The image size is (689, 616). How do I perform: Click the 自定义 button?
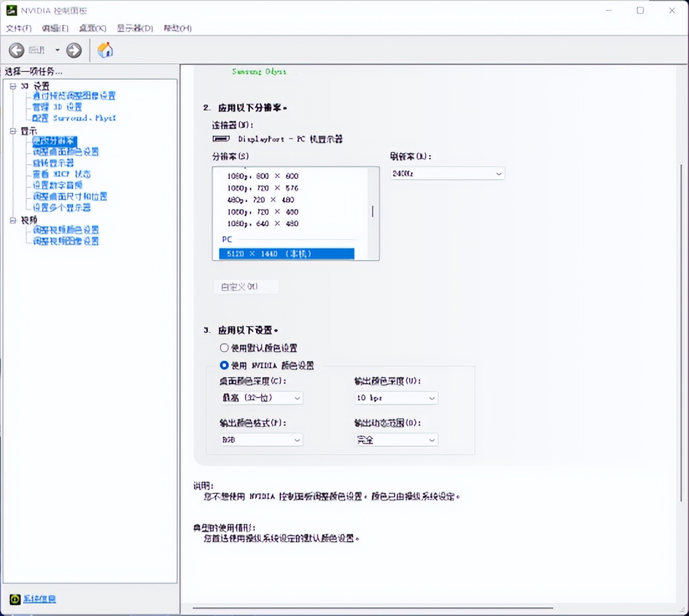[x=246, y=287]
